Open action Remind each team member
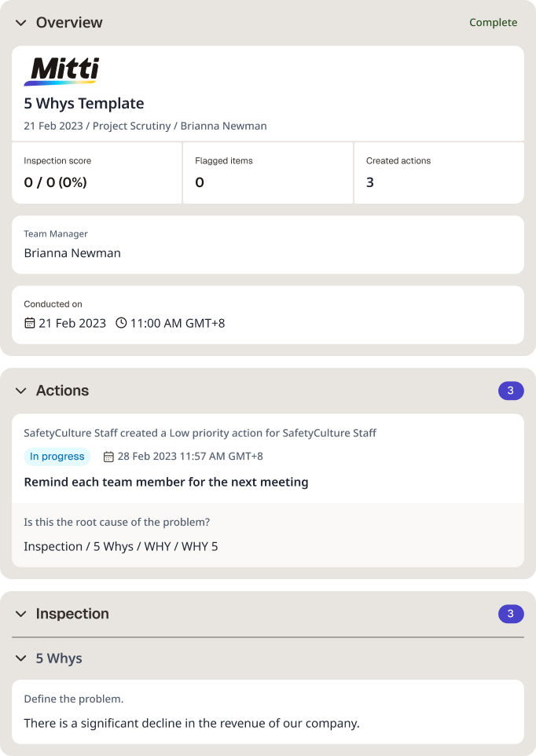536x756 pixels. (167, 483)
